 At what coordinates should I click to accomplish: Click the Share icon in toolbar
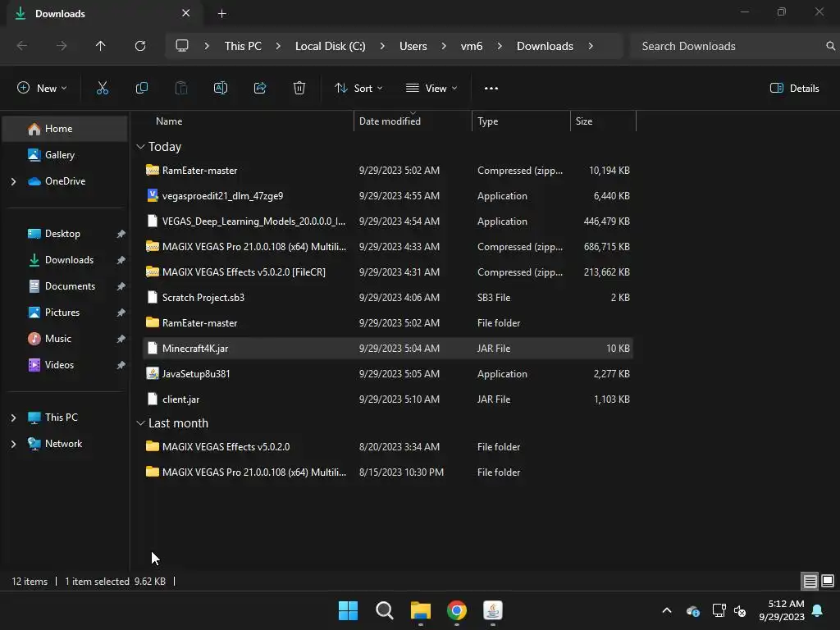tap(260, 89)
